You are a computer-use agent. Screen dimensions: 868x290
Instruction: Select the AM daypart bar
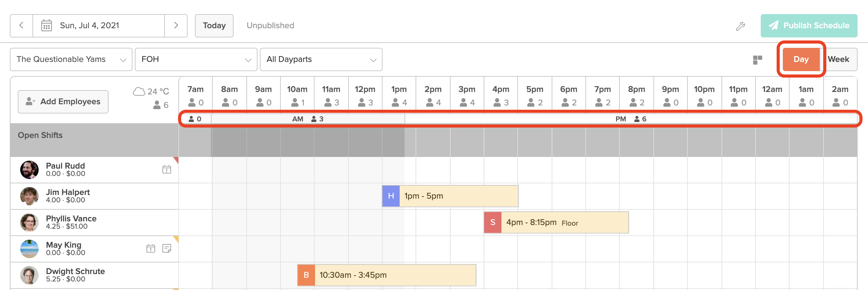(x=308, y=119)
